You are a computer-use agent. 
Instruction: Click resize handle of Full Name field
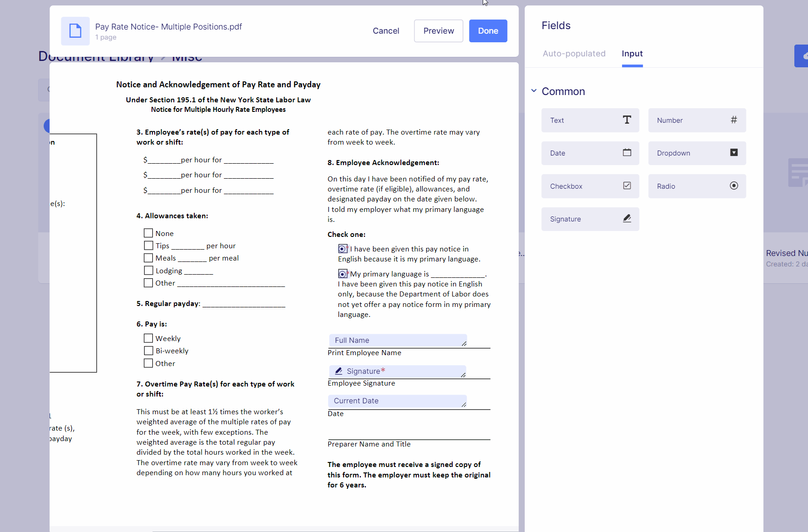pyautogui.click(x=464, y=344)
